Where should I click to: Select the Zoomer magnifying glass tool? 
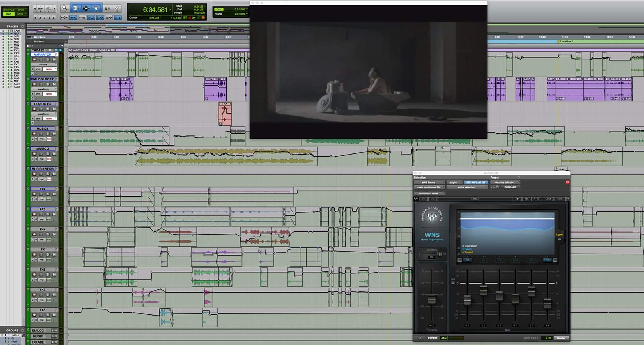click(x=65, y=8)
